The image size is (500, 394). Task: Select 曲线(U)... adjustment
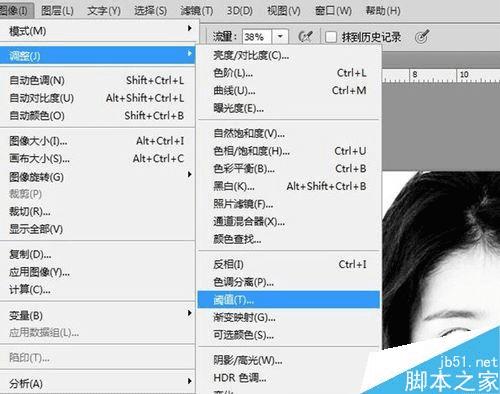tap(289, 91)
